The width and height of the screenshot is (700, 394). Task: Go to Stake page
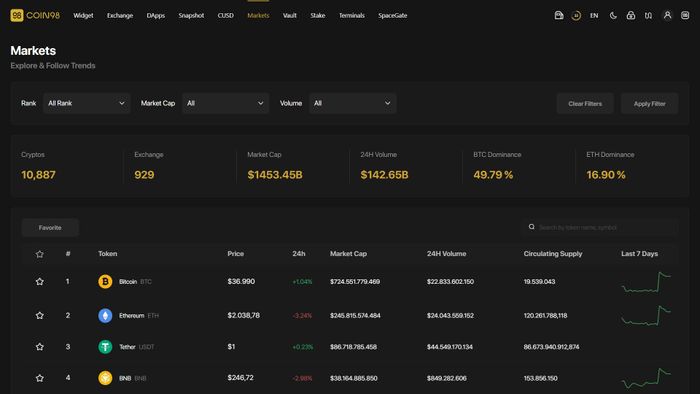click(x=317, y=16)
